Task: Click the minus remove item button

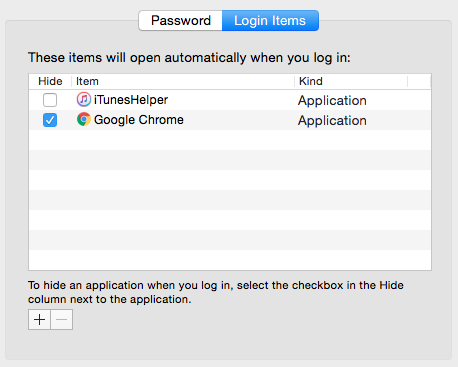Action: pos(62,320)
